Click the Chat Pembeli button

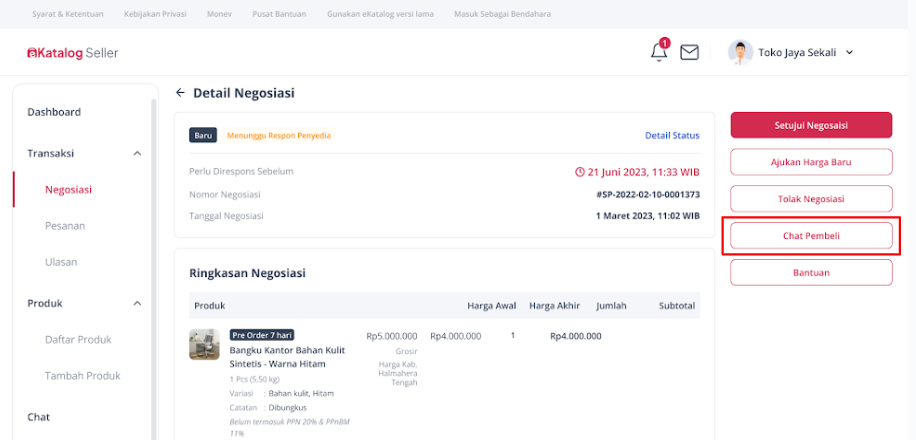(811, 235)
